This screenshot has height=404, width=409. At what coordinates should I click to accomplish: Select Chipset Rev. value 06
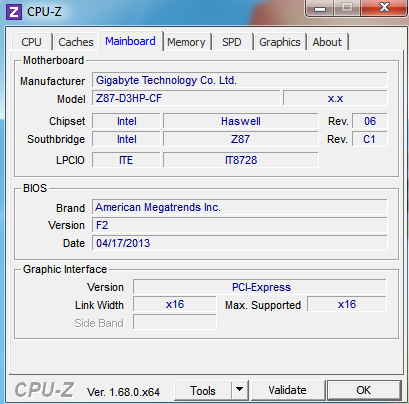pos(370,121)
